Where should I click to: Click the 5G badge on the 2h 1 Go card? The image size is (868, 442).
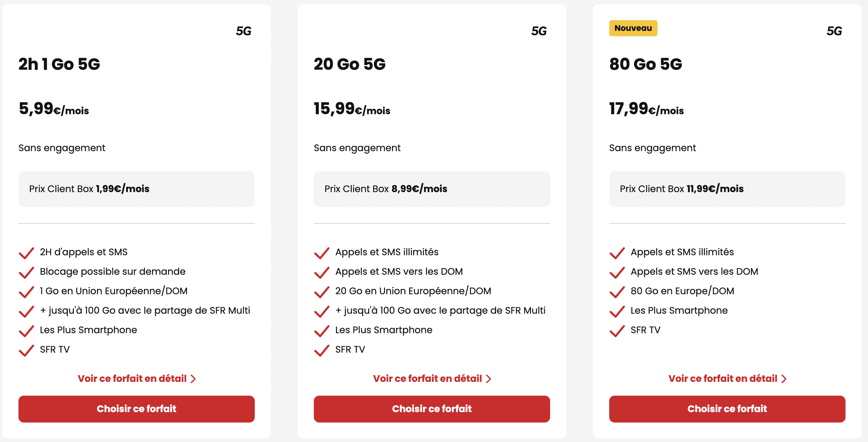pyautogui.click(x=244, y=31)
